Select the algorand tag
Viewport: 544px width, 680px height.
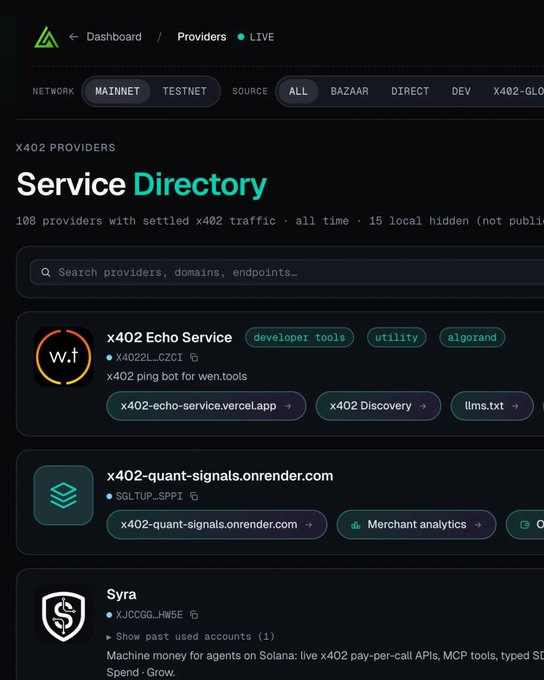click(x=472, y=337)
